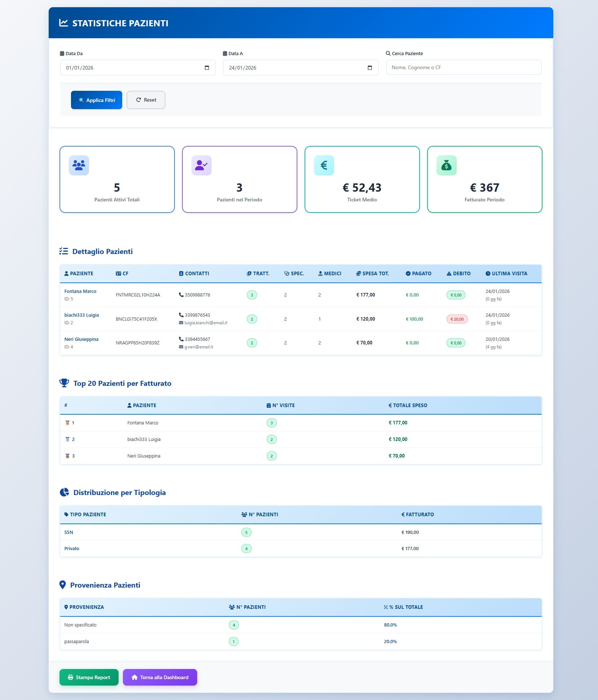Viewport: 598px width, 700px height.
Task: Click the Pazienti nel Periodo user-check icon
Action: 201,165
